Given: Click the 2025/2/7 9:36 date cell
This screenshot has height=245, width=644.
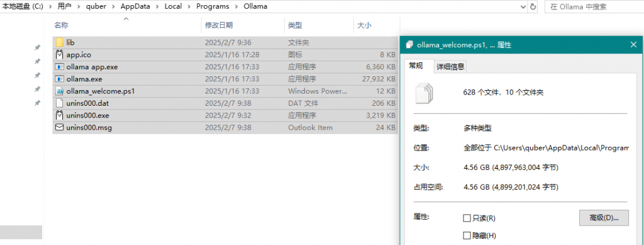Looking at the screenshot, I should (228, 42).
